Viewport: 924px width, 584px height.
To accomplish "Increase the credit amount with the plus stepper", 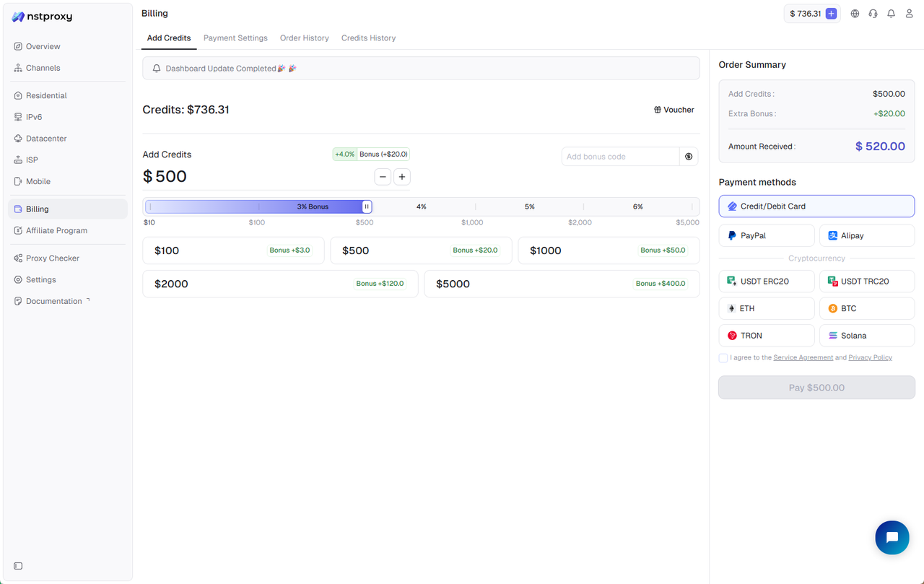I will point(402,177).
